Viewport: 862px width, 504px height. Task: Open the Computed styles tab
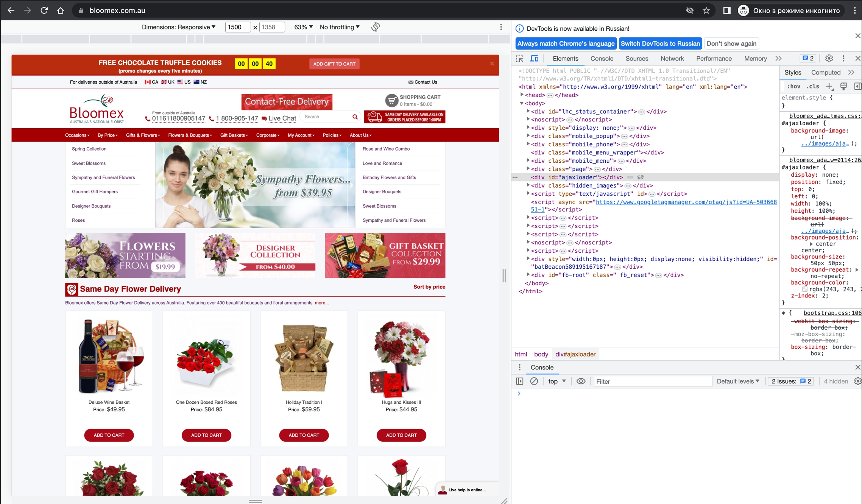point(826,72)
